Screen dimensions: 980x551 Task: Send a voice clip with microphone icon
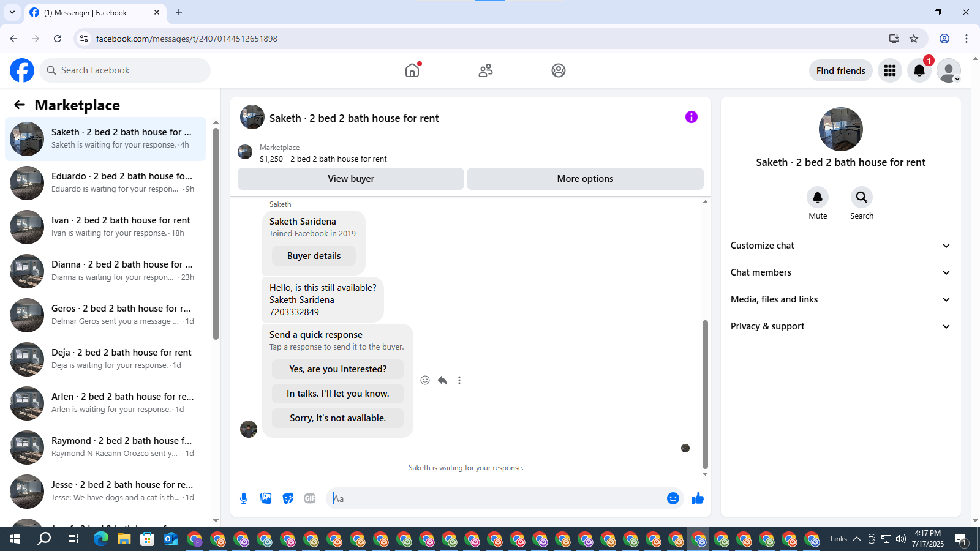pos(244,498)
